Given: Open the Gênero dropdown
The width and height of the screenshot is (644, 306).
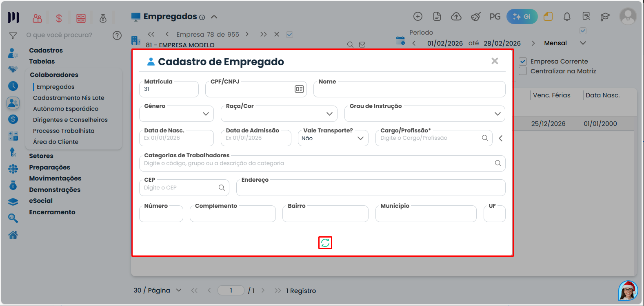Looking at the screenshot, I should [176, 114].
